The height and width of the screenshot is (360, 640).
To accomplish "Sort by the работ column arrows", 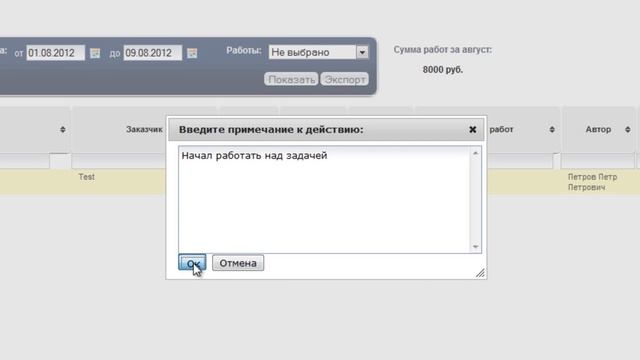I will tap(552, 129).
